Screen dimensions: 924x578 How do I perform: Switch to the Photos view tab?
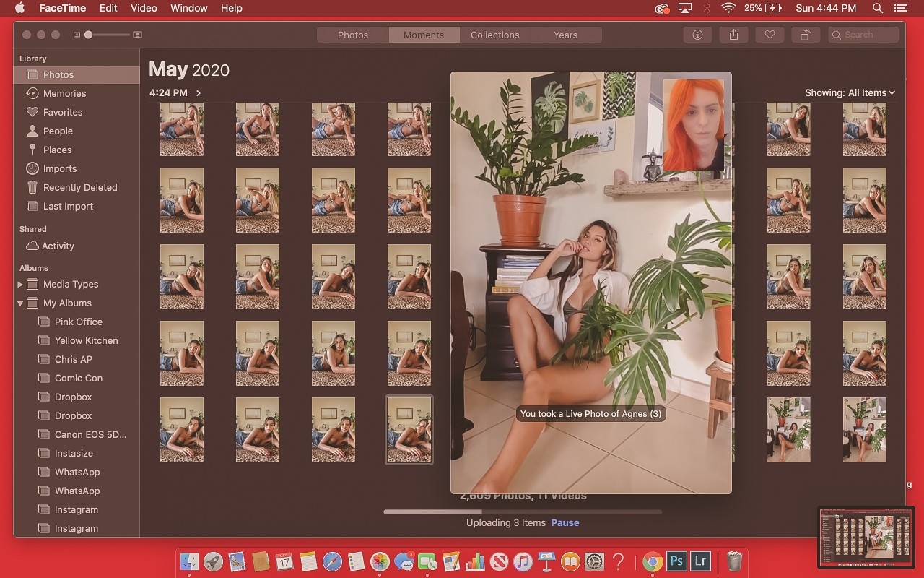[x=353, y=35]
